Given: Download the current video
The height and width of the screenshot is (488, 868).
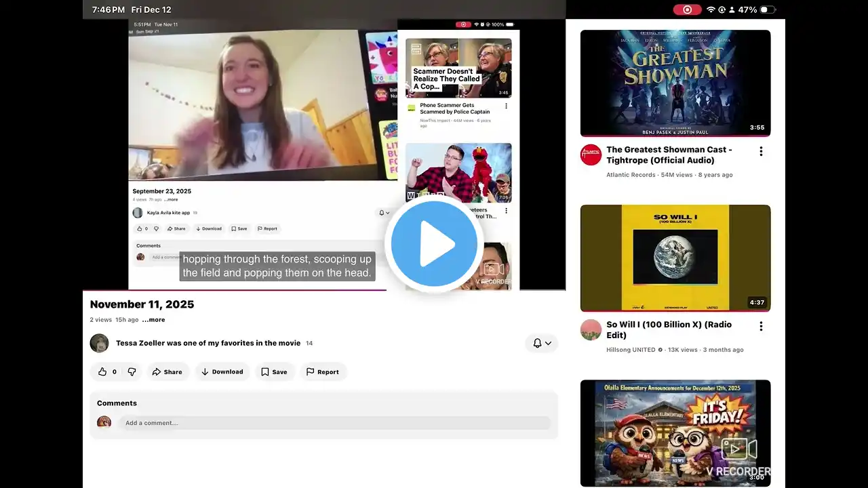Looking at the screenshot, I should 222,371.
